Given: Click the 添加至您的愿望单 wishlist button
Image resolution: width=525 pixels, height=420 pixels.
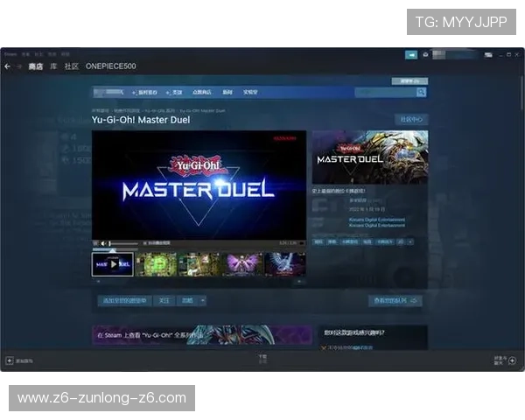Looking at the screenshot, I should coord(123,300).
